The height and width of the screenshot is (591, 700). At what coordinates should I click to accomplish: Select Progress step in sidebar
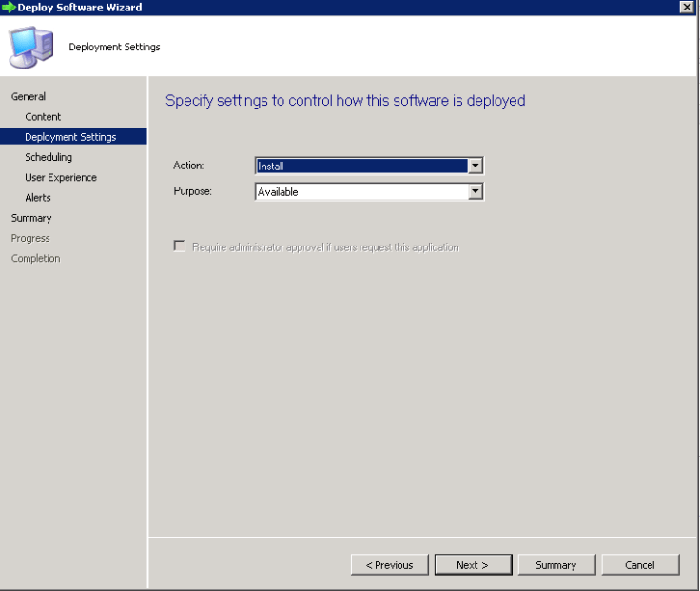pos(30,238)
